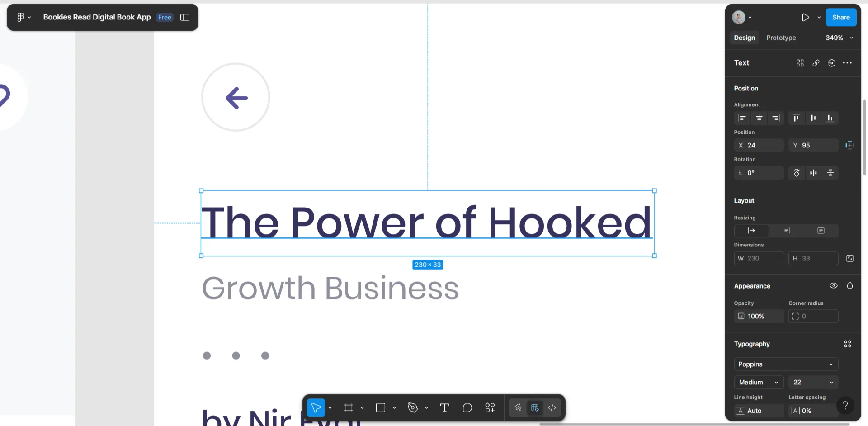
Task: Open the Figma main menu
Action: point(24,17)
